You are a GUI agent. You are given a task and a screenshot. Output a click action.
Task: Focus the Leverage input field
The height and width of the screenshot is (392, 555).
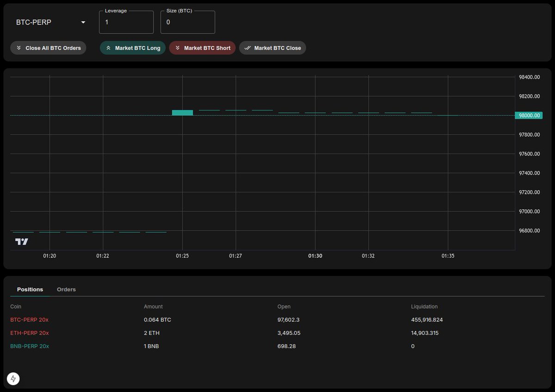click(x=126, y=22)
